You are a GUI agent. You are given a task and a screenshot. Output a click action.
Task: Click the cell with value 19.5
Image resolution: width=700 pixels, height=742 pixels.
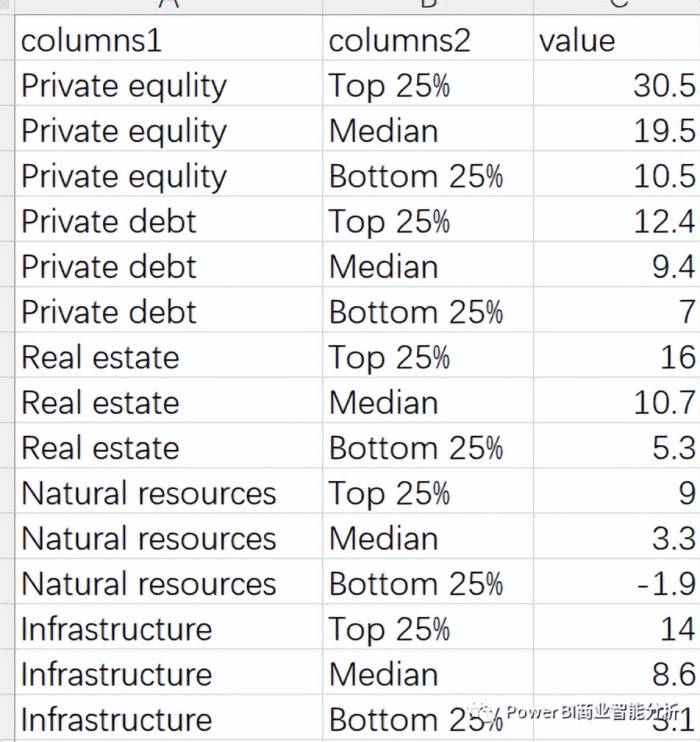pyautogui.click(x=616, y=129)
